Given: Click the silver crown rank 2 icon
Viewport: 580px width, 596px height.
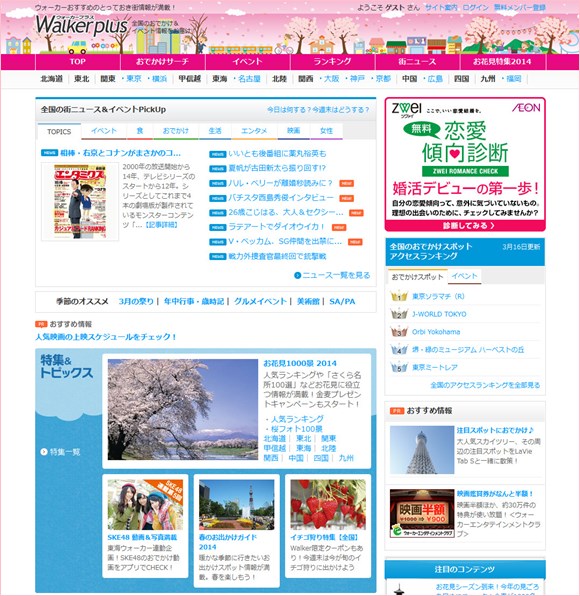Looking at the screenshot, I should tap(399, 314).
